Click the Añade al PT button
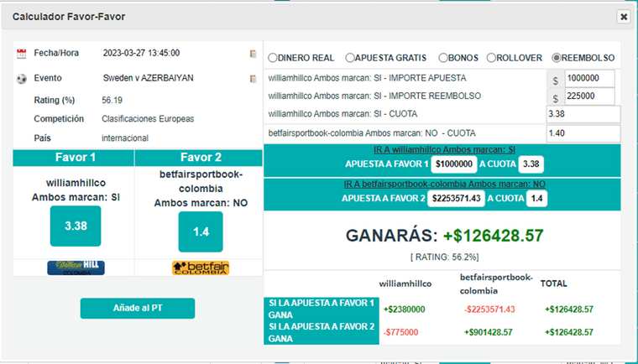Viewport: 638px width, 364px height. 138,309
